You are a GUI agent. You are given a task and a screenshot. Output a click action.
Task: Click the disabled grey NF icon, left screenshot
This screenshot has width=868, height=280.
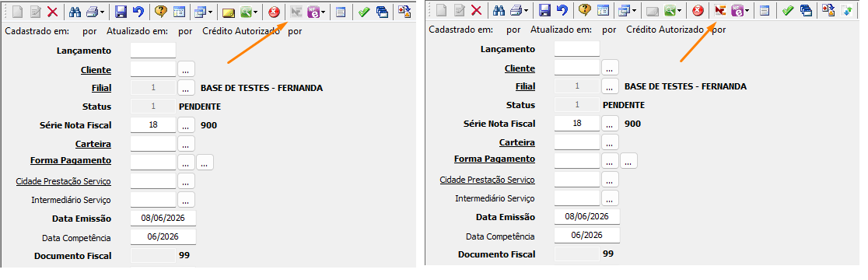tap(296, 12)
